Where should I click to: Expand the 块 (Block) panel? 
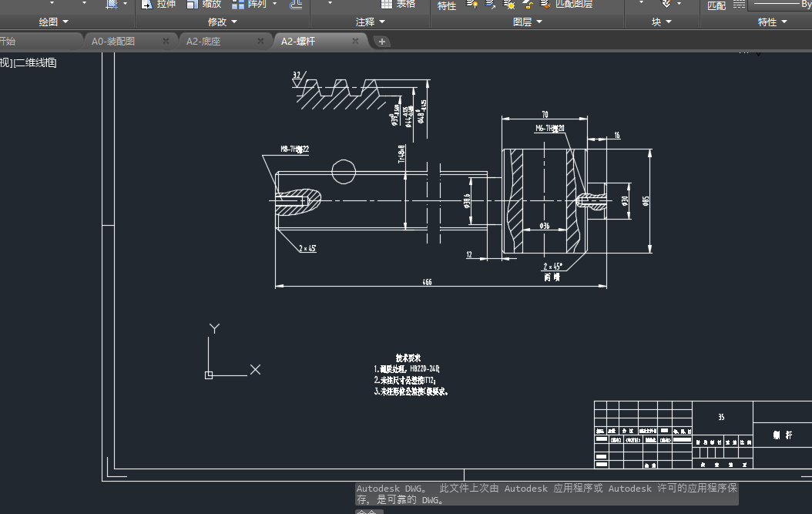point(661,22)
